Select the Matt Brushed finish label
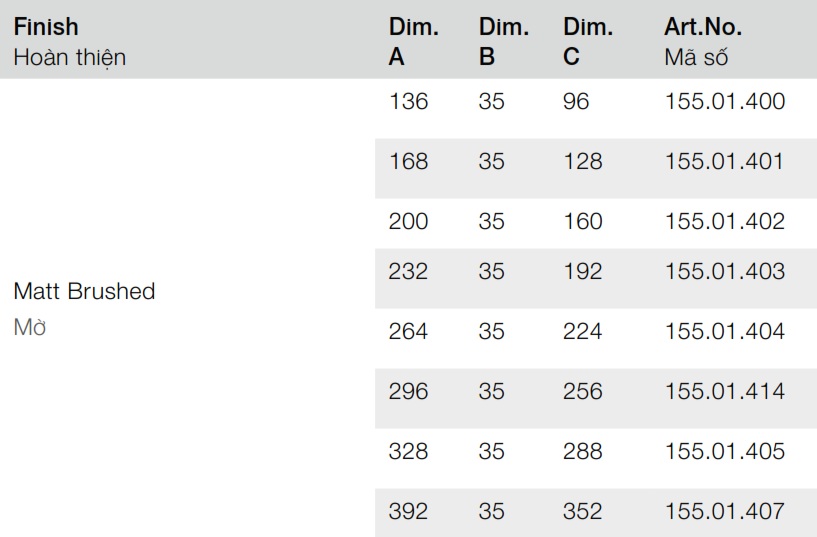The width and height of the screenshot is (817, 537). 84,291
